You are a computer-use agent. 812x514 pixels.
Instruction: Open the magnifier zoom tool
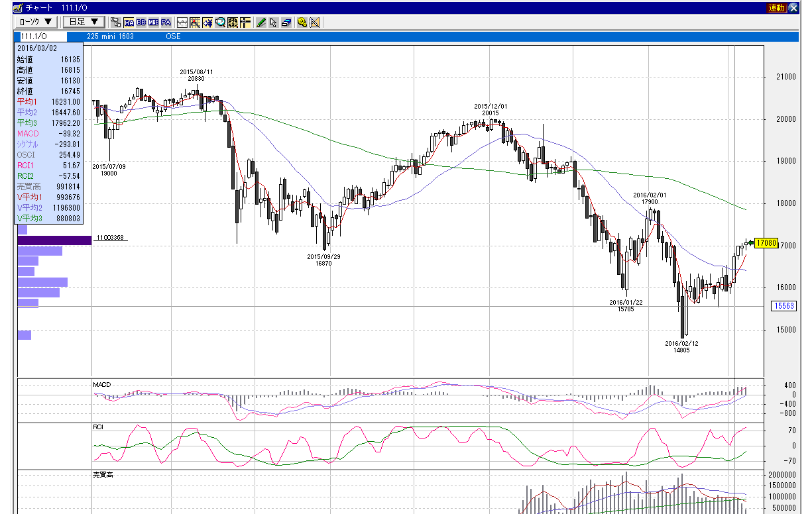tap(220, 22)
